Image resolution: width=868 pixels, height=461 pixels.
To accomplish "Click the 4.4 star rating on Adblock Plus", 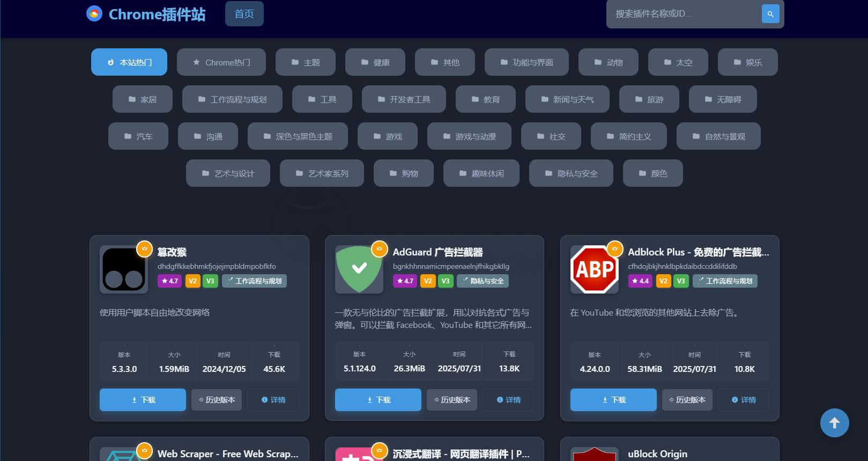I will 640,281.
